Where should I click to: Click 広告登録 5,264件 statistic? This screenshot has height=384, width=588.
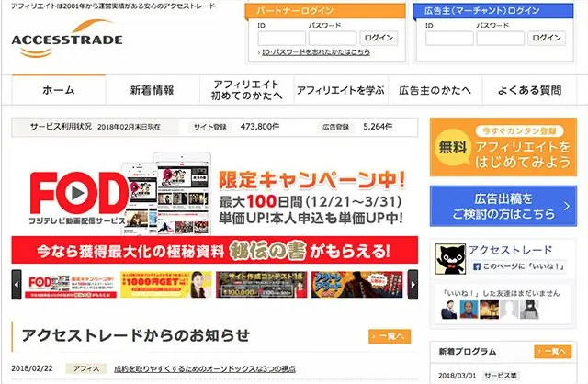click(x=357, y=127)
